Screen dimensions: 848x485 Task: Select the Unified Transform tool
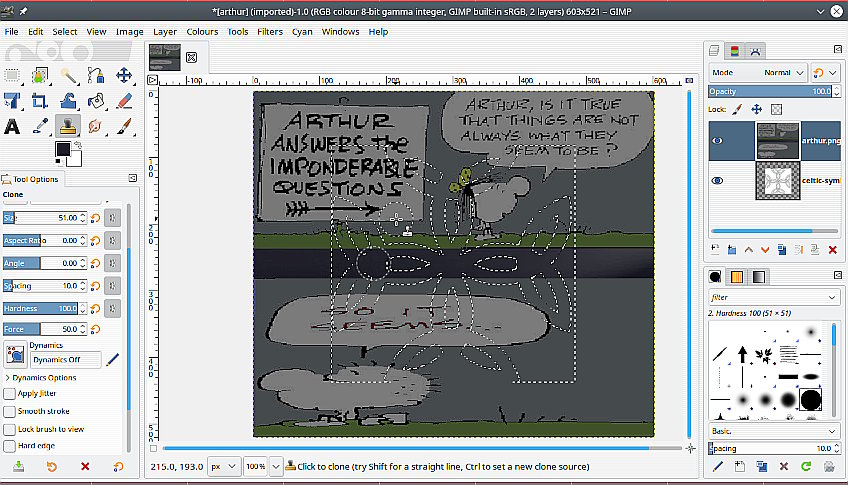click(x=12, y=101)
